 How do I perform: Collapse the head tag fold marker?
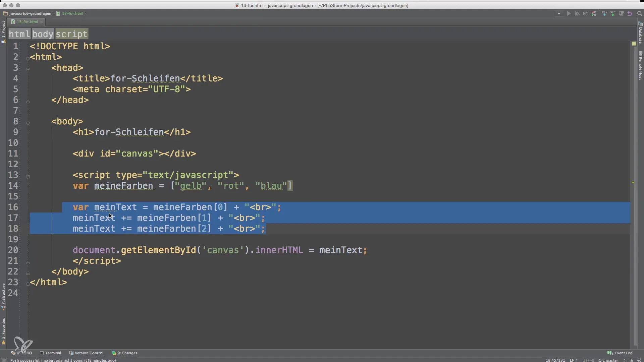pyautogui.click(x=28, y=69)
